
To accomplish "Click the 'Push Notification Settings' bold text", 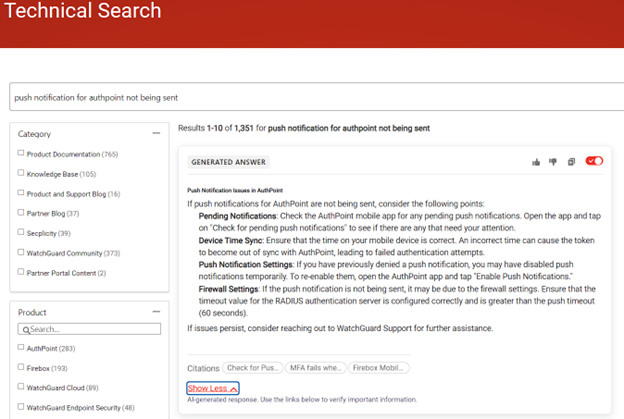I will [x=246, y=265].
